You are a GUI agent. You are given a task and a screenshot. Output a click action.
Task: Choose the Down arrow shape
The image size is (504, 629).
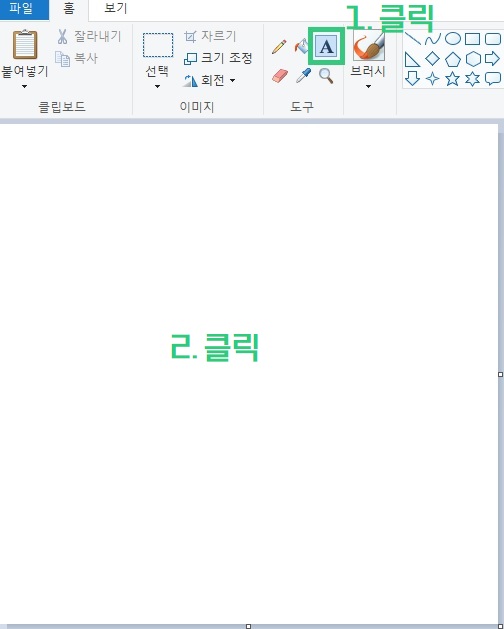412,78
